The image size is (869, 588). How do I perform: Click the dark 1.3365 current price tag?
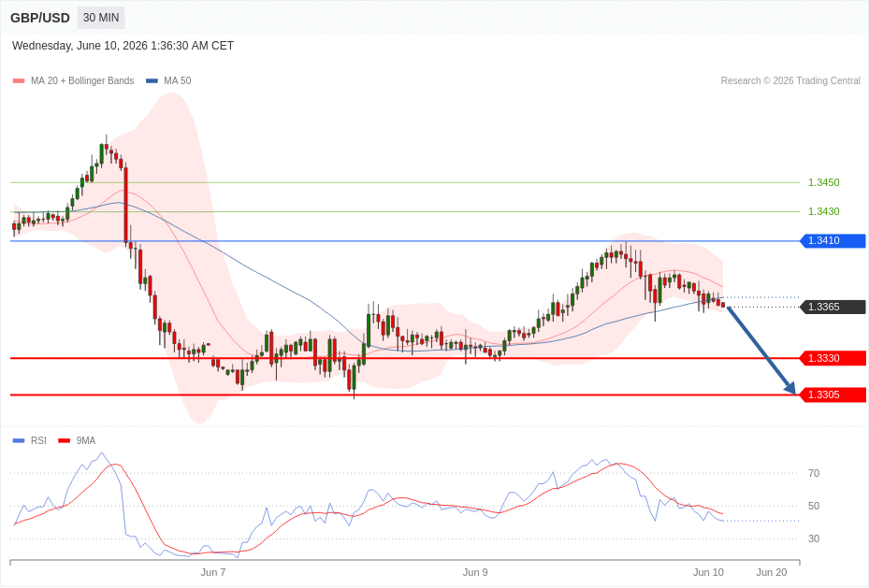pos(833,307)
